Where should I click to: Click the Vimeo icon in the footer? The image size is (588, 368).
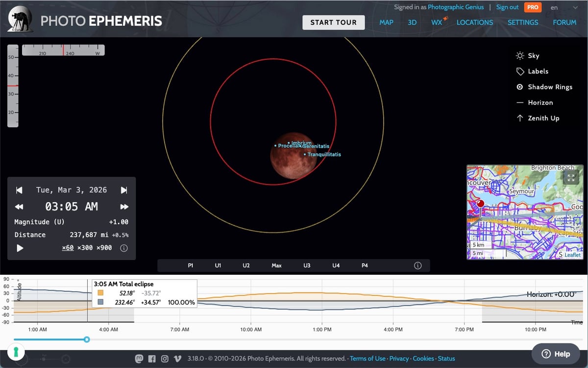pyautogui.click(x=177, y=359)
